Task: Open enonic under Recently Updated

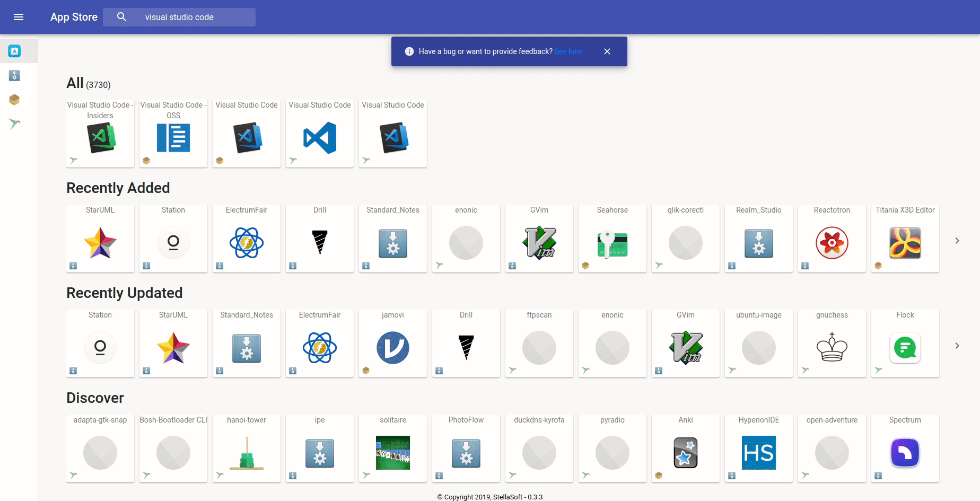Action: 612,344
